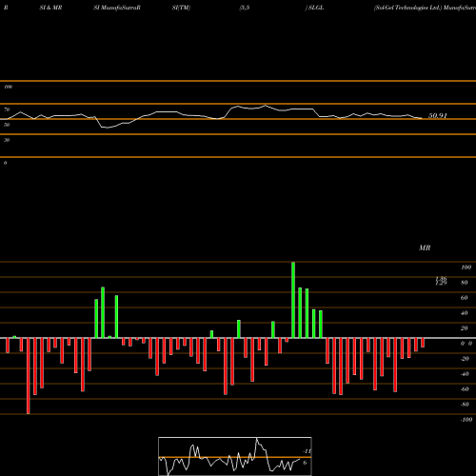Click the 50 level label on RSI axis
Image resolution: width=476 pixels, height=476 pixels.
(x=7, y=125)
